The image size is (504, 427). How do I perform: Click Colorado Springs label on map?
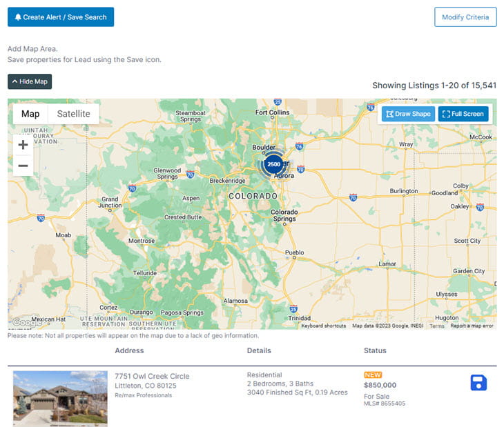284,215
